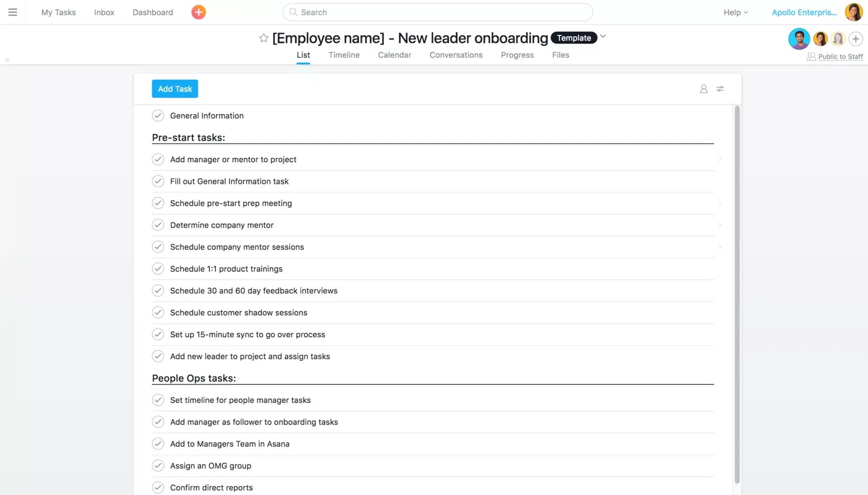868x495 pixels.
Task: Open the assignee filter icon
Action: click(703, 88)
